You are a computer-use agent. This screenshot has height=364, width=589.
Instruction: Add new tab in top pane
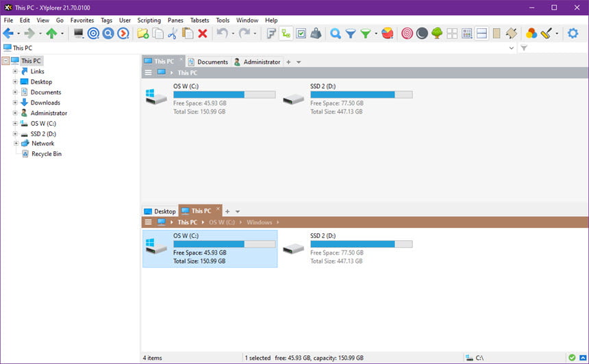point(288,62)
